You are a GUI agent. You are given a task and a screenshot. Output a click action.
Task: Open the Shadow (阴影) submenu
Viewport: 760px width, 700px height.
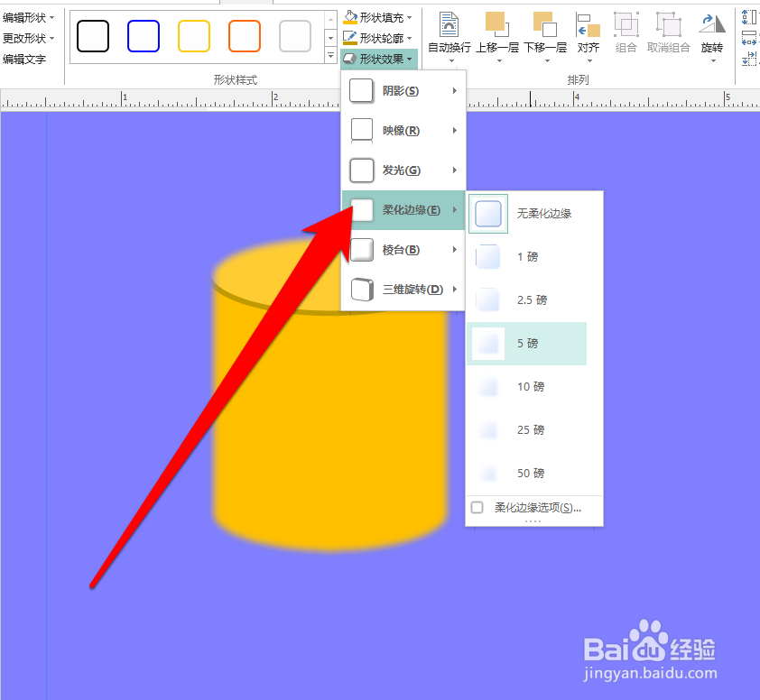[x=403, y=91]
